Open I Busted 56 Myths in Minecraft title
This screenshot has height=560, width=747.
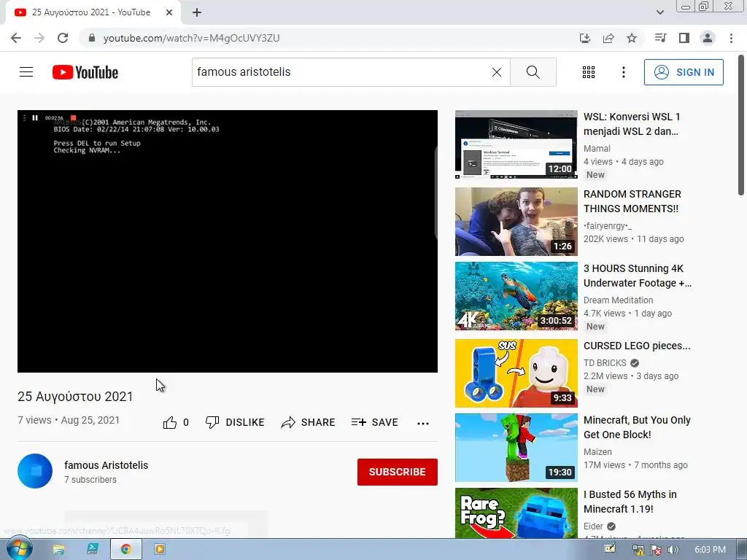(630, 502)
